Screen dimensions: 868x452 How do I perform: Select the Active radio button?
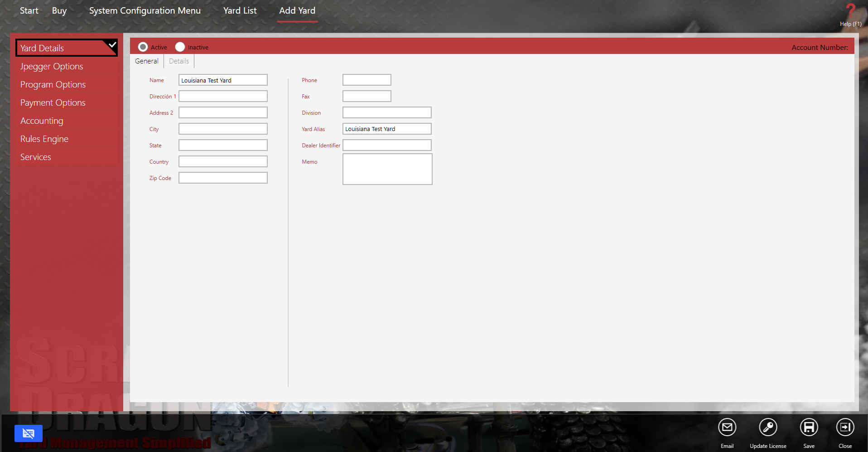pos(143,47)
